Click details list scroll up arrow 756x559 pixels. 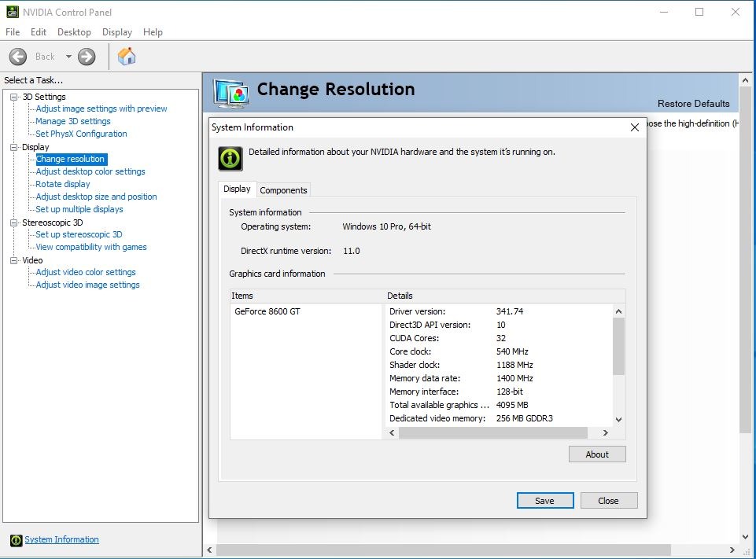pyautogui.click(x=618, y=311)
